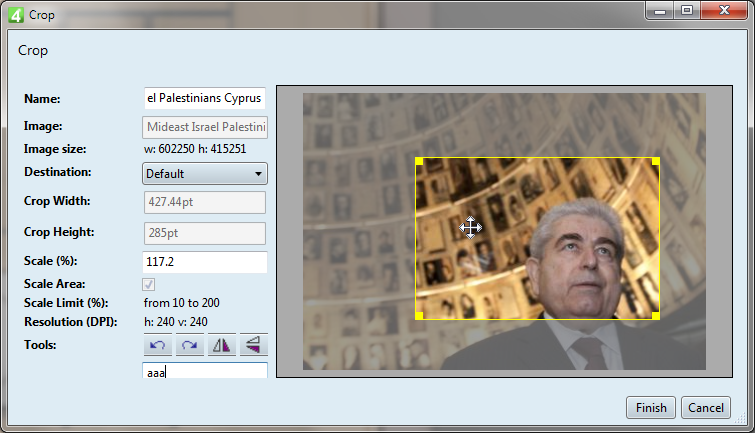The height and width of the screenshot is (433, 755).
Task: Flip image horizontally tool
Action: 221,345
